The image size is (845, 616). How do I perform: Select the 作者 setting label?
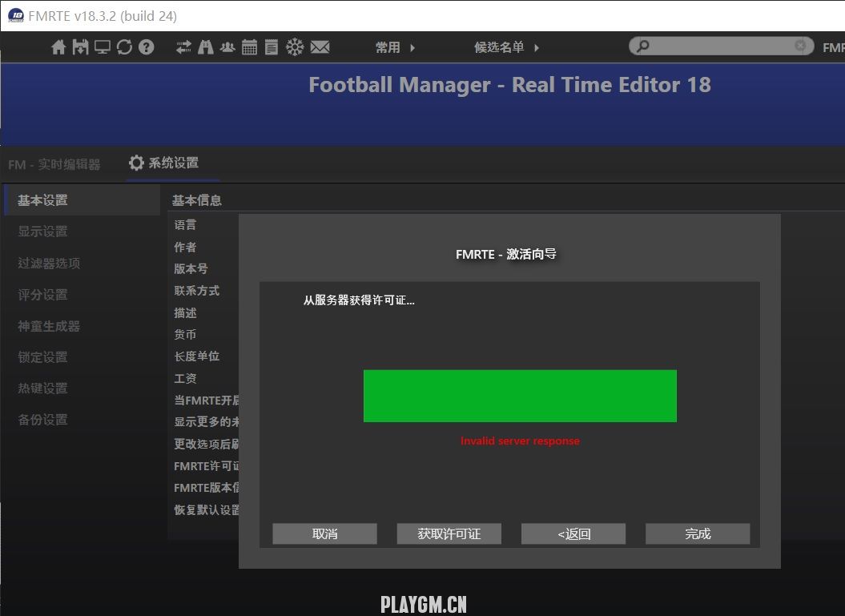pos(185,247)
